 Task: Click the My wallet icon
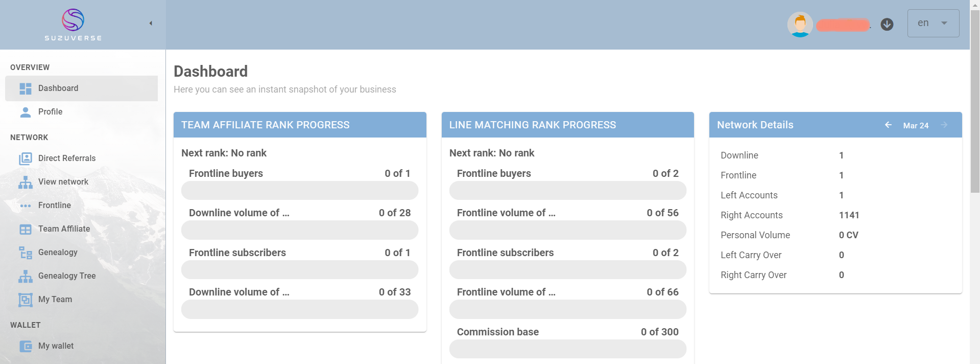point(26,346)
